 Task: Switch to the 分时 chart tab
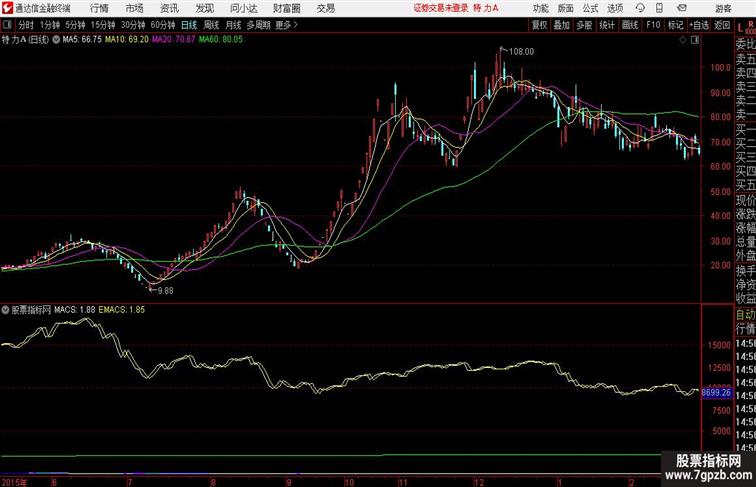(26, 25)
